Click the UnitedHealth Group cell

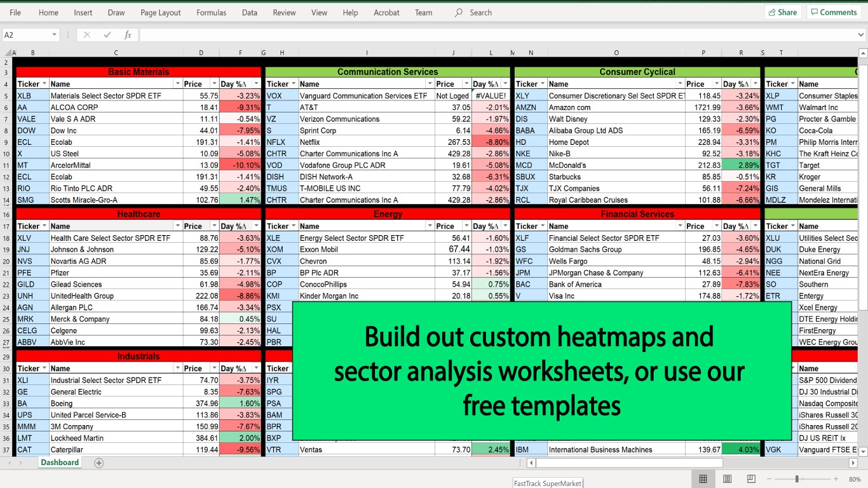[x=116, y=296]
